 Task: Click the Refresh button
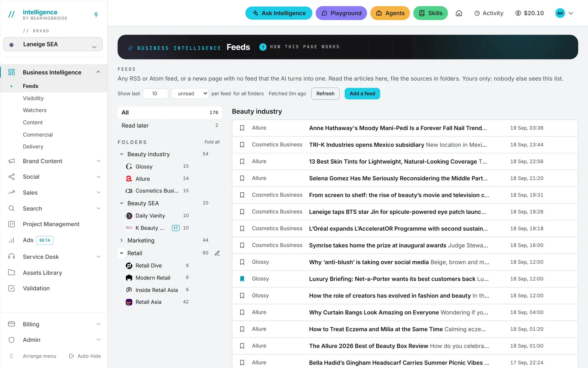click(x=325, y=94)
